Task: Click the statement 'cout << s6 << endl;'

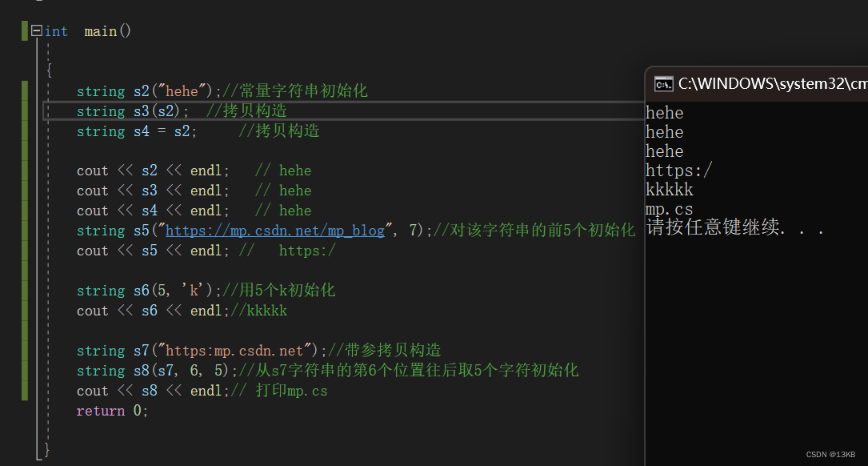Action: 153,311
